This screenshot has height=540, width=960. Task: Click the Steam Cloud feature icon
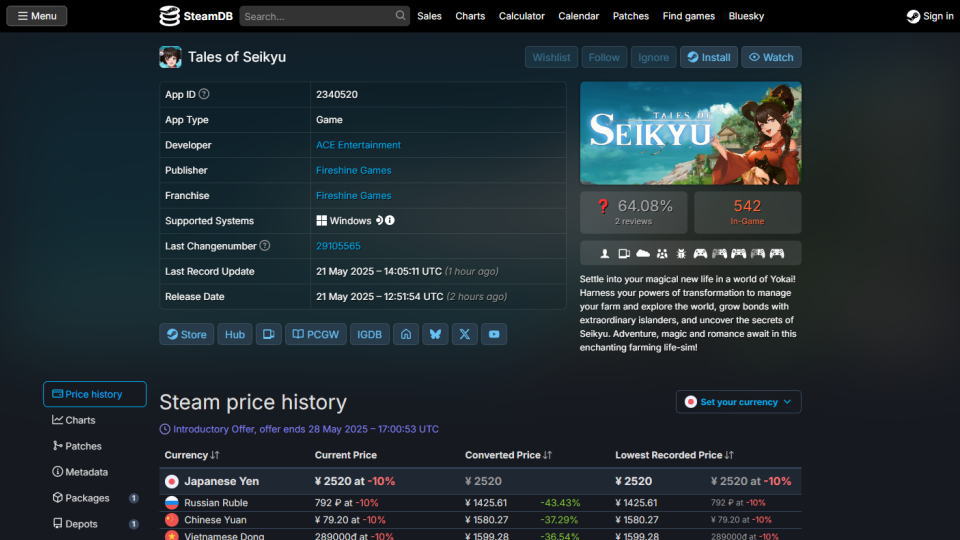643,254
